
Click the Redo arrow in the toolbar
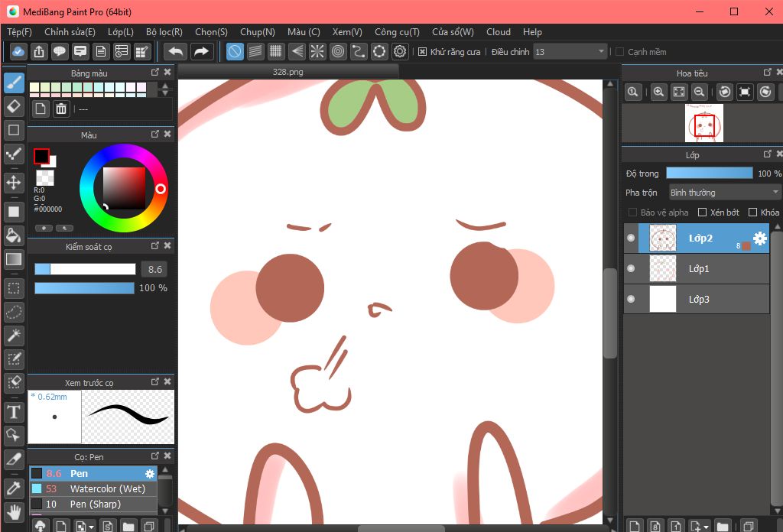(201, 51)
